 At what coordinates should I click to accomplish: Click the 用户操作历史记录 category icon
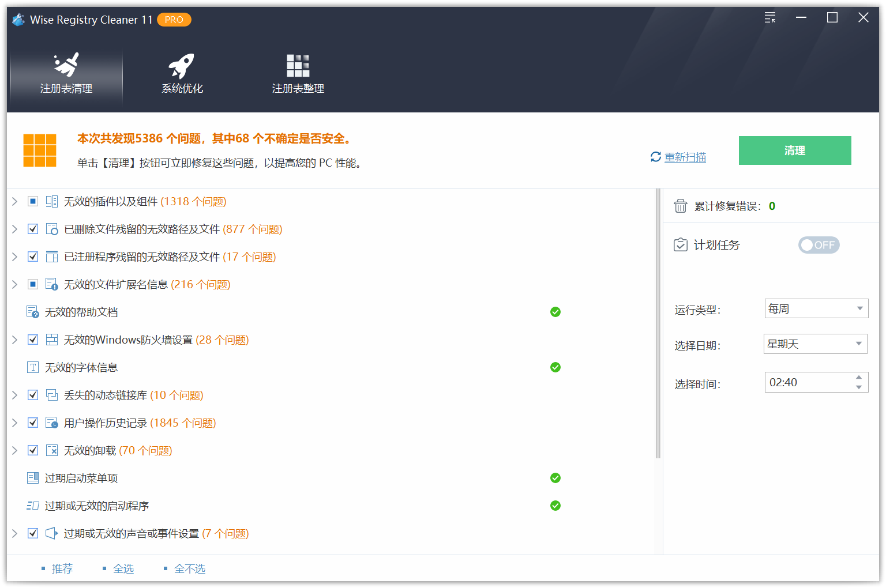52,423
